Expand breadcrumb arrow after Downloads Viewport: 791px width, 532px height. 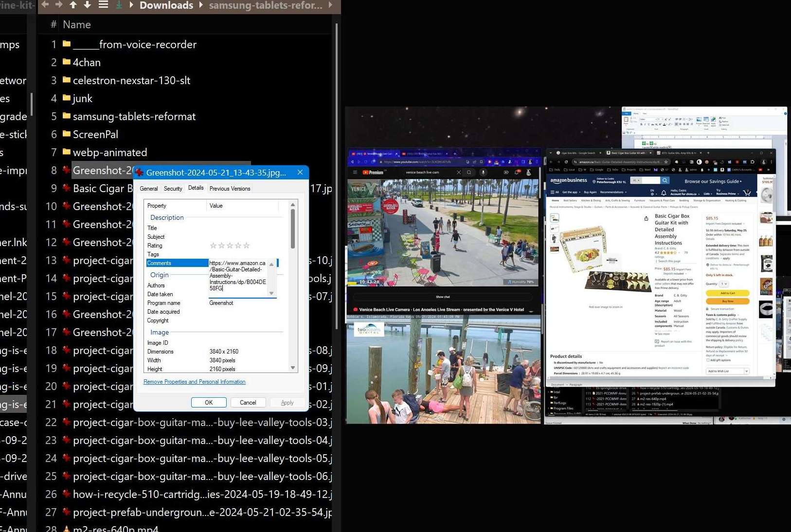click(201, 5)
